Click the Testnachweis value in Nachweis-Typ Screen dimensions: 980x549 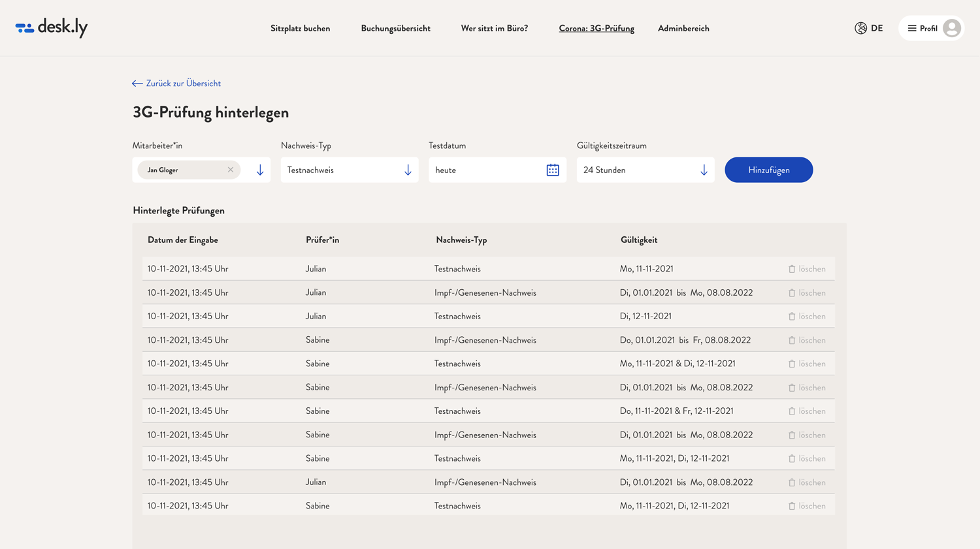[x=310, y=170]
